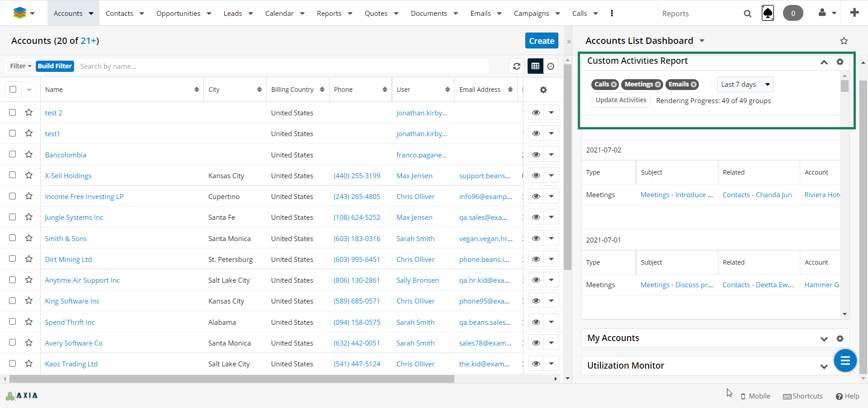The image size is (868, 408).
Task: Collapse the dashboard side panel arrows
Action: click(x=569, y=42)
